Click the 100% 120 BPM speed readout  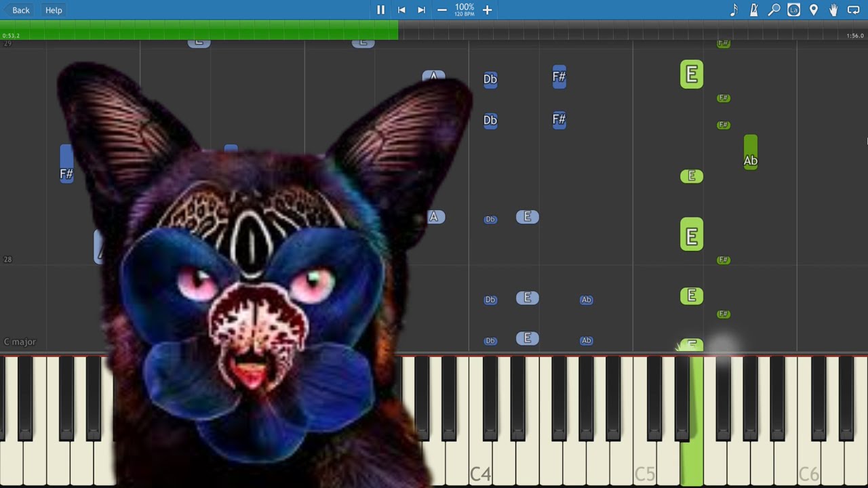[x=465, y=10]
